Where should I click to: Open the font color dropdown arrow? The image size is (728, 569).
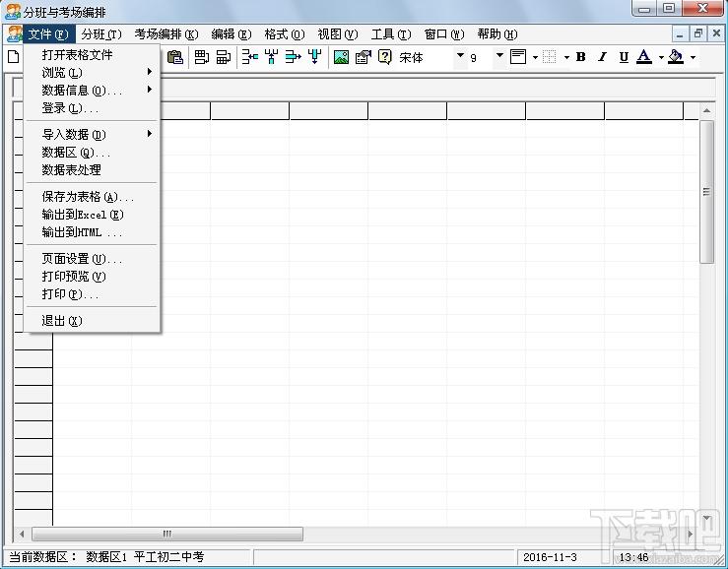point(661,57)
